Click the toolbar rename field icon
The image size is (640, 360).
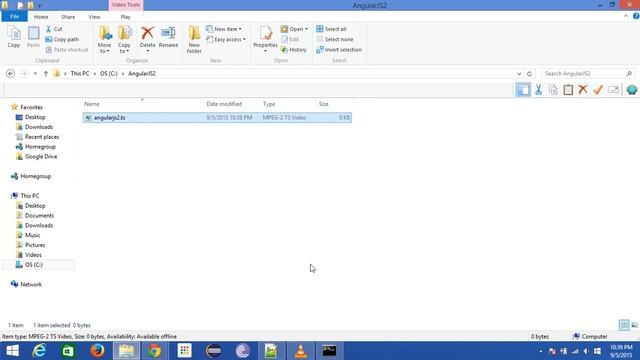coord(613,90)
